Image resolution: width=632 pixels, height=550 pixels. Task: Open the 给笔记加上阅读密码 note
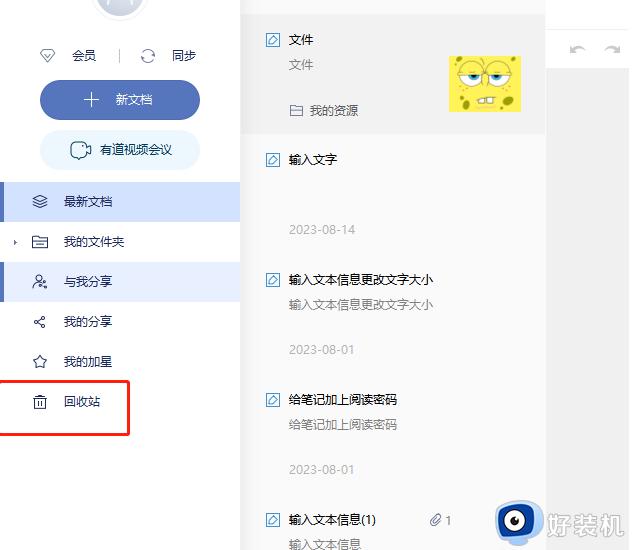tap(393, 434)
